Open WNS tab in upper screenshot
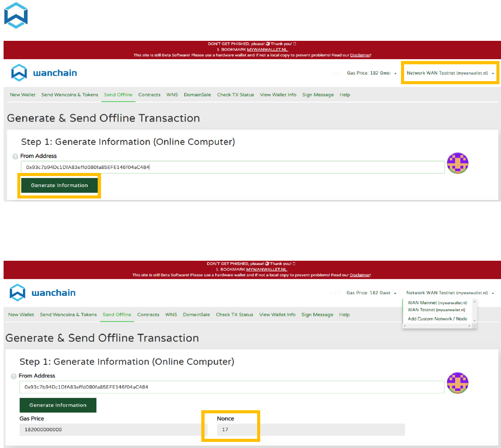 [x=172, y=95]
